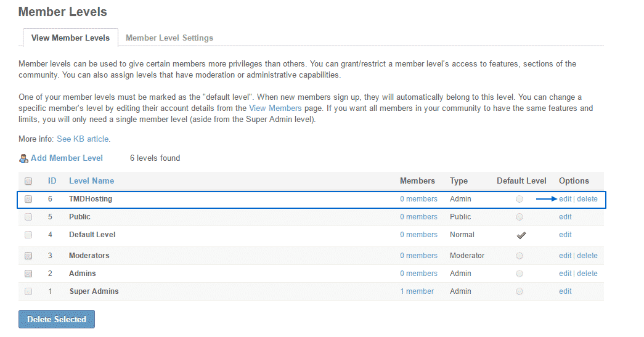Edit the TMDHosting member level
644x337 pixels.
coord(565,199)
